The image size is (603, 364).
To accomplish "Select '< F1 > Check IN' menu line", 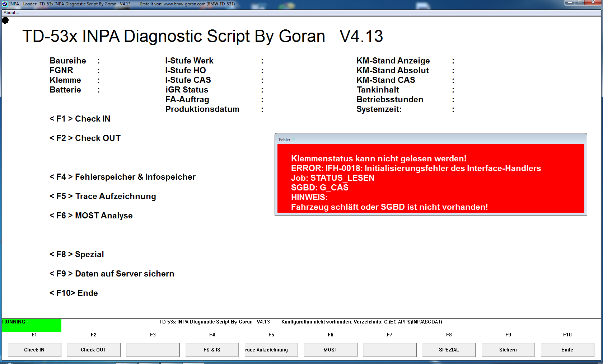I will [x=80, y=119].
